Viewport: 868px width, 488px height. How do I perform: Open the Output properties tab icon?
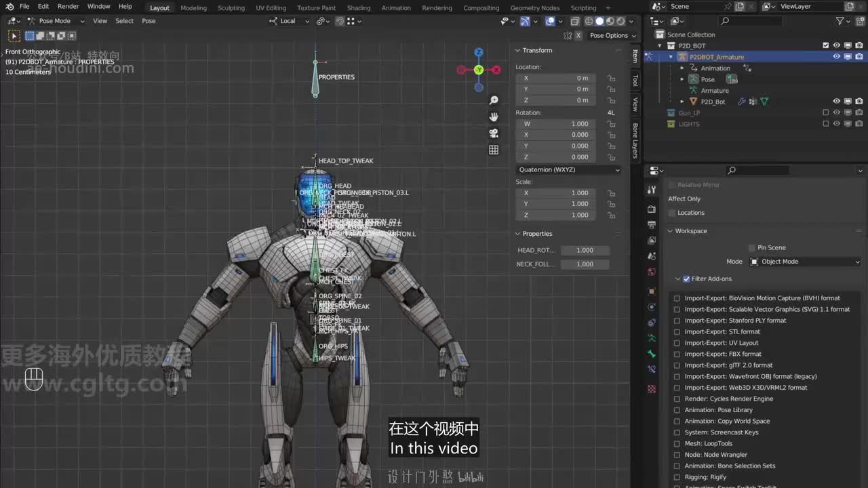(x=652, y=224)
